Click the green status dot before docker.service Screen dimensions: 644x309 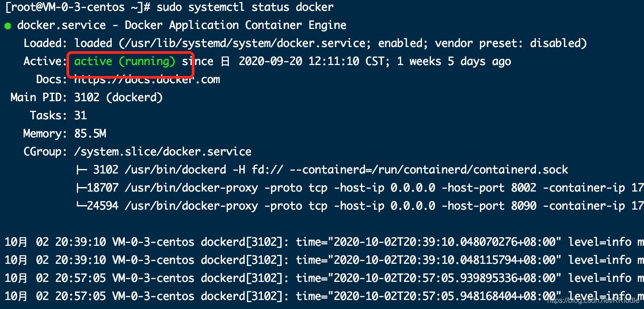(x=8, y=26)
